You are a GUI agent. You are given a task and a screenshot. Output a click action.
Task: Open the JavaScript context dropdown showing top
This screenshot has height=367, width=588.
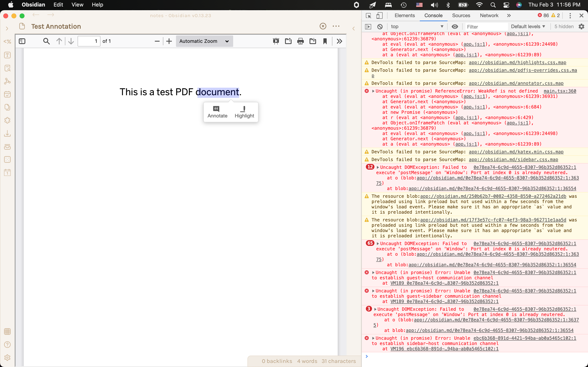[417, 27]
